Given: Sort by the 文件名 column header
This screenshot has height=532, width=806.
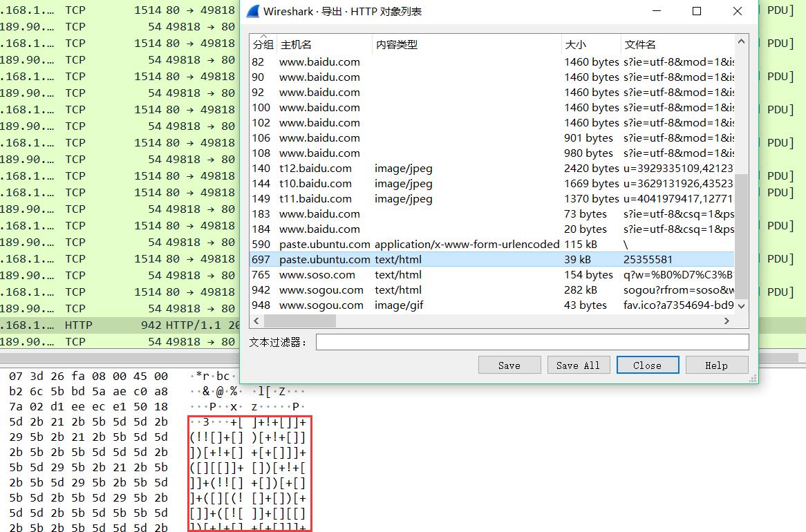Looking at the screenshot, I should click(677, 45).
